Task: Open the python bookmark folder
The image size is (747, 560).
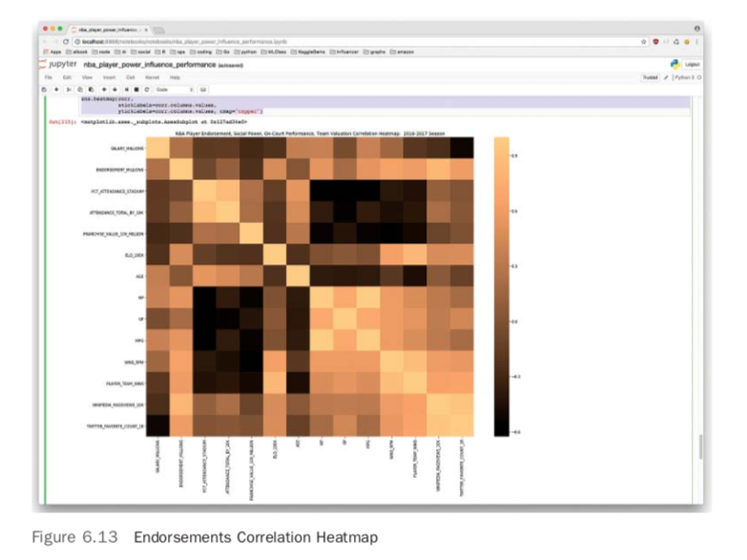Action: [x=245, y=52]
